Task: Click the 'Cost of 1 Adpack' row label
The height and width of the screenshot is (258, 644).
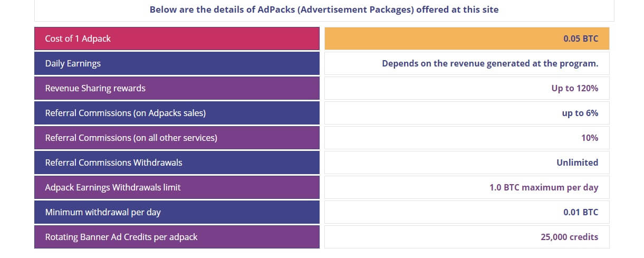Action: coord(78,39)
